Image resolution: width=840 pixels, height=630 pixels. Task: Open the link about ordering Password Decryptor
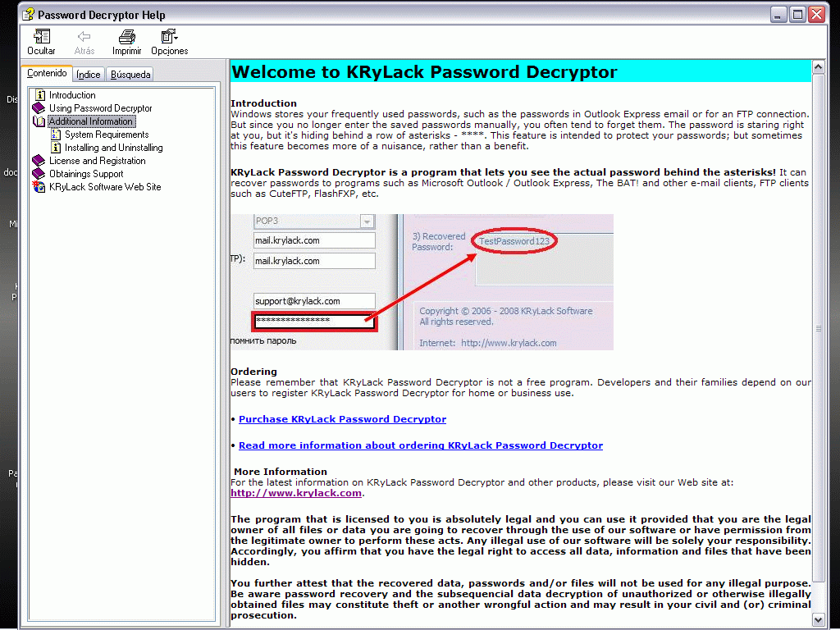click(x=420, y=445)
